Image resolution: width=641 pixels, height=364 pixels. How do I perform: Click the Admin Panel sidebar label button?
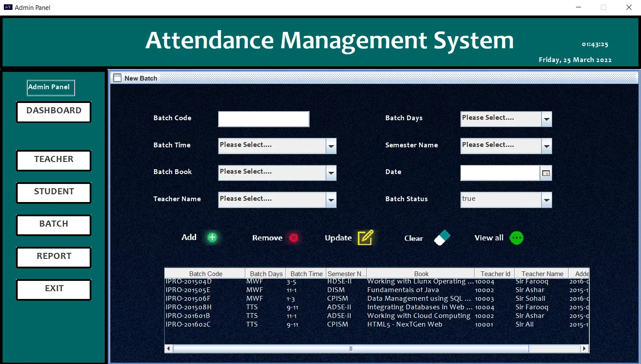click(51, 88)
